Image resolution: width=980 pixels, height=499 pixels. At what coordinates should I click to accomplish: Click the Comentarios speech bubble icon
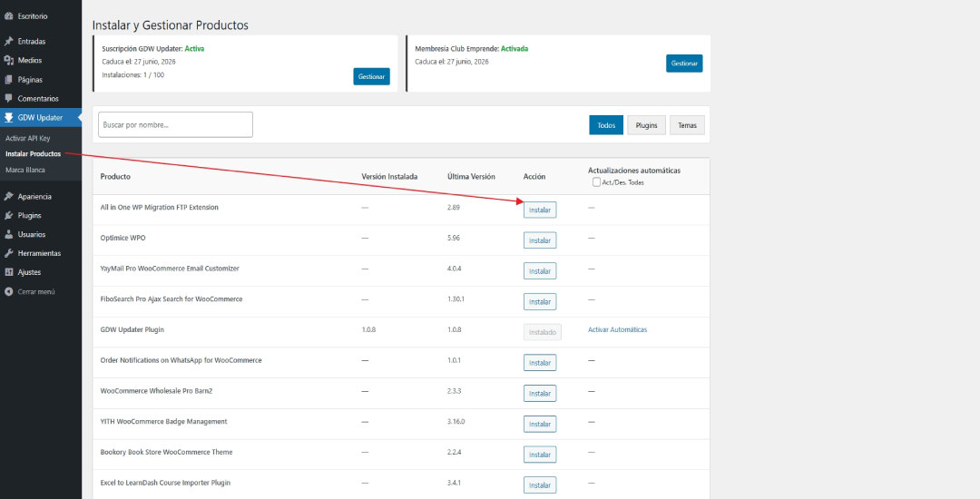point(9,99)
